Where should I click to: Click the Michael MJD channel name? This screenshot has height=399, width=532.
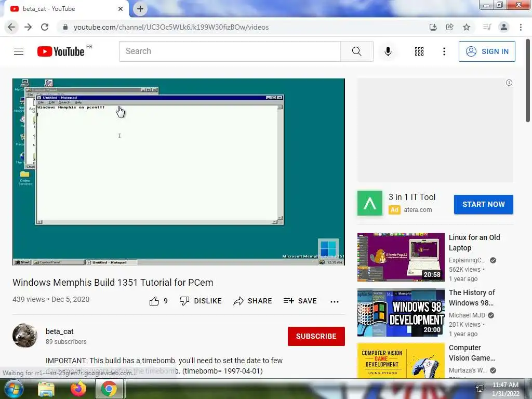467,315
